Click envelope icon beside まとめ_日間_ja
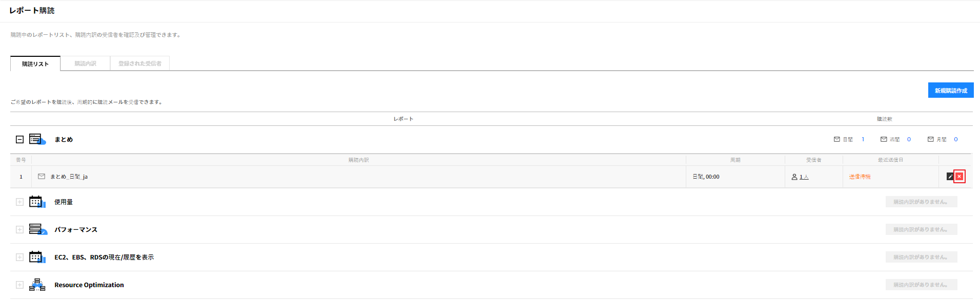The image size is (980, 302). click(42, 177)
